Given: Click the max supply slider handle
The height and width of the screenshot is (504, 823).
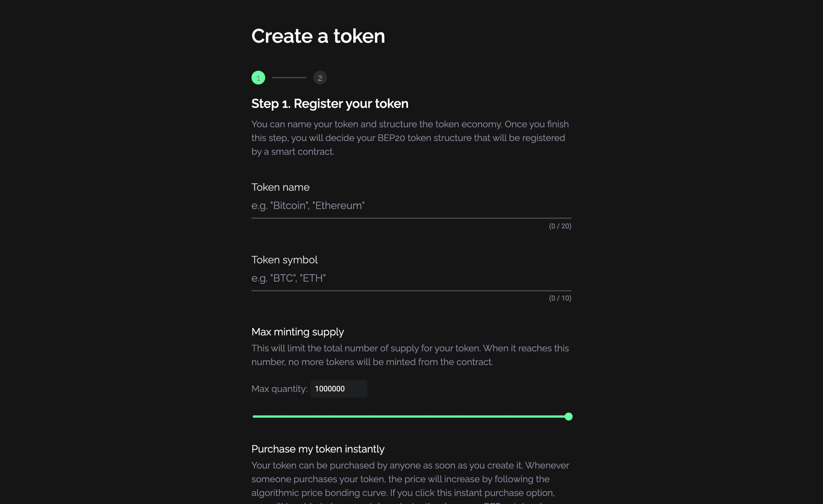Looking at the screenshot, I should [x=568, y=417].
